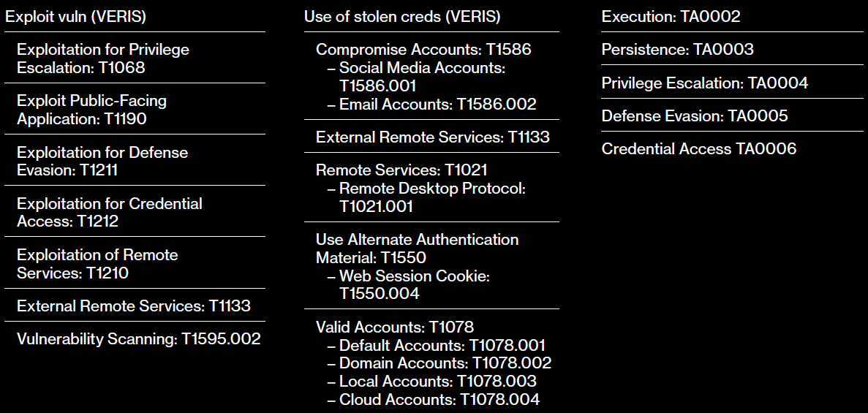Screen dimensions: 868x413
Task: Open Privilege Escalation: TA0004 tactic
Action: [705, 83]
